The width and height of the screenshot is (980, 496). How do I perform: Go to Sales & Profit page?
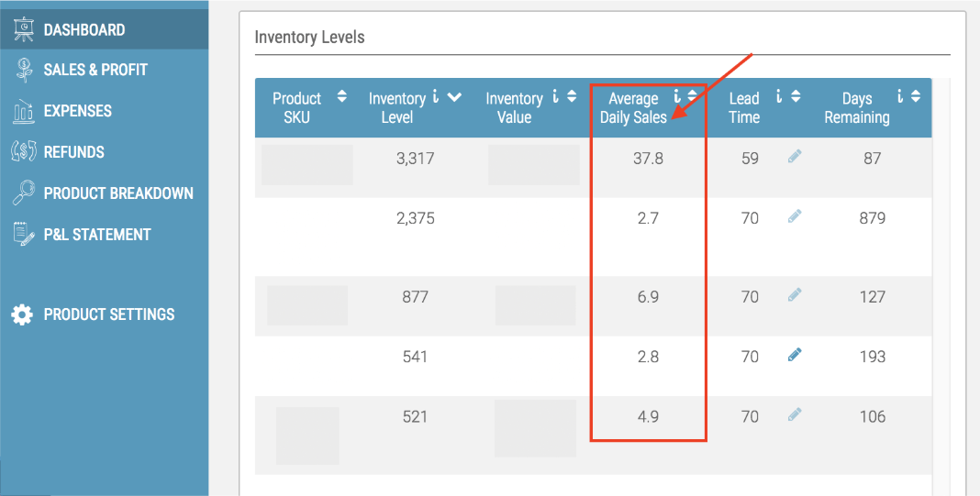(95, 70)
